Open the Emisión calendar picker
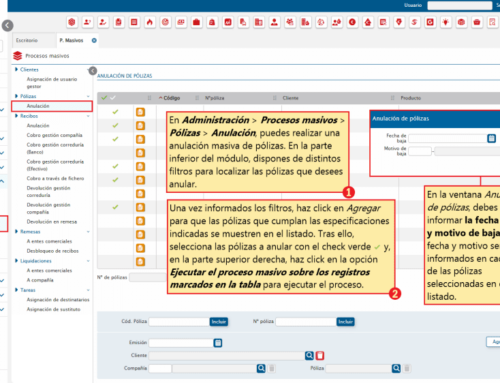Screen dimensions: 500x383 point(218,343)
